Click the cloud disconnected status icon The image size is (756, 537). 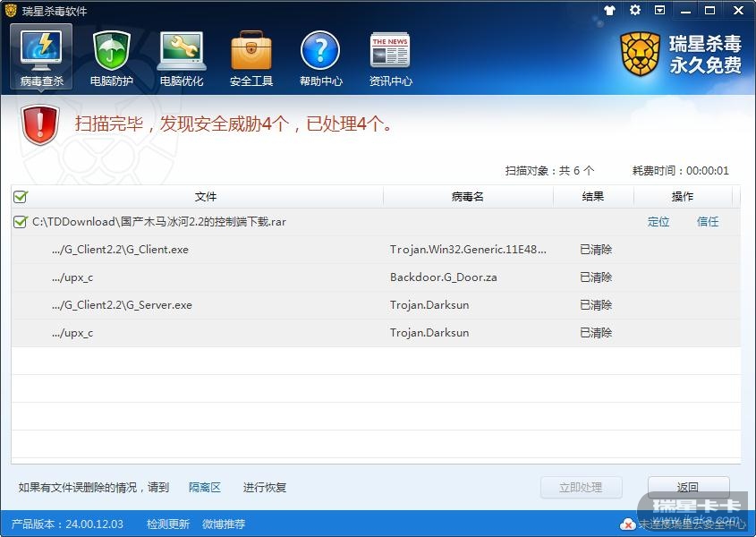pyautogui.click(x=627, y=524)
